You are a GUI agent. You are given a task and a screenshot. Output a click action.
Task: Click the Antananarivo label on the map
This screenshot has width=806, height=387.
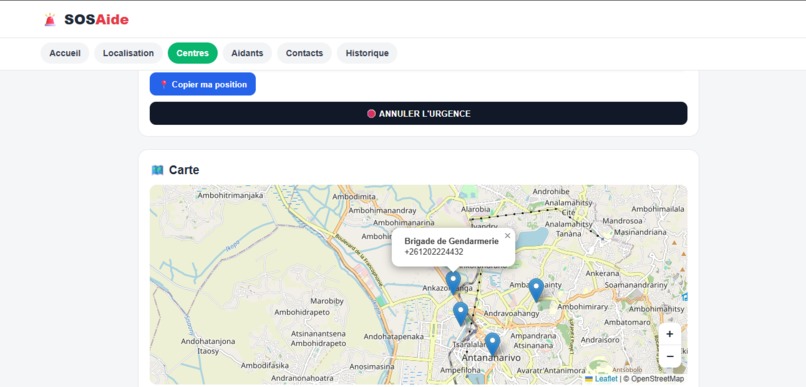pos(491,358)
